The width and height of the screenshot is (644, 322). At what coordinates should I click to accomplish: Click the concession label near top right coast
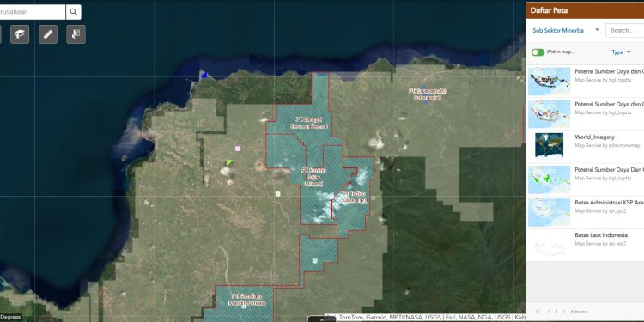(x=427, y=94)
